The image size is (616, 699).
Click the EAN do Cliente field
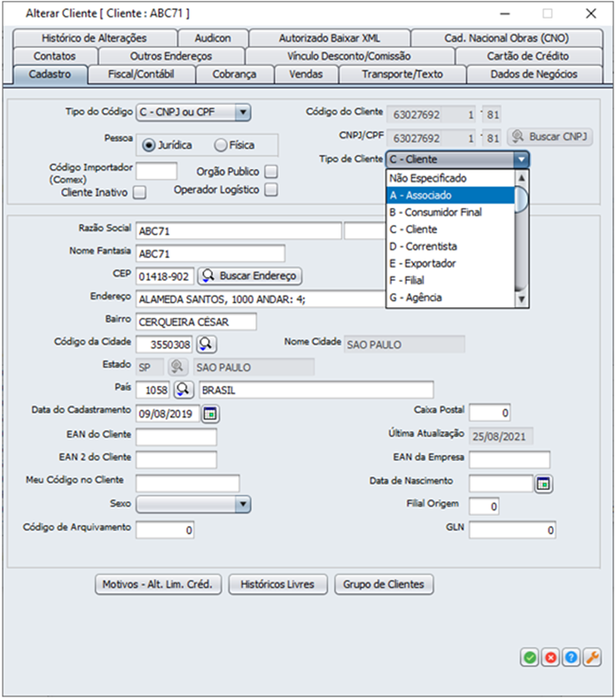(176, 437)
